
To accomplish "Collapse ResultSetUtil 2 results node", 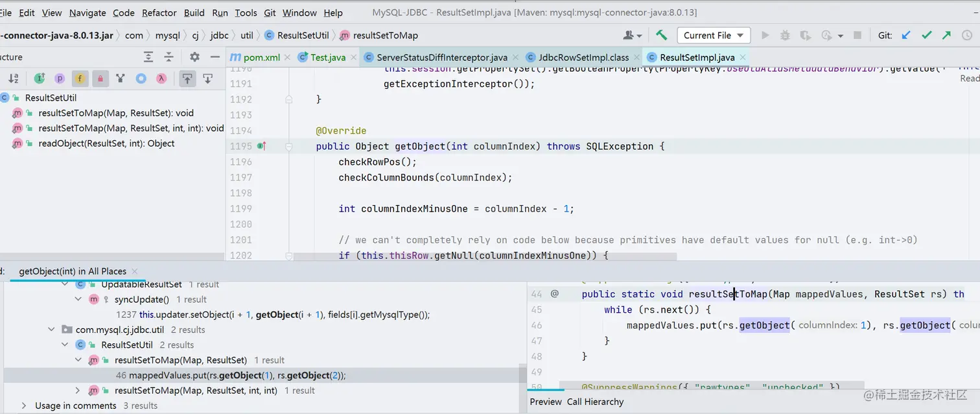I will pos(65,345).
